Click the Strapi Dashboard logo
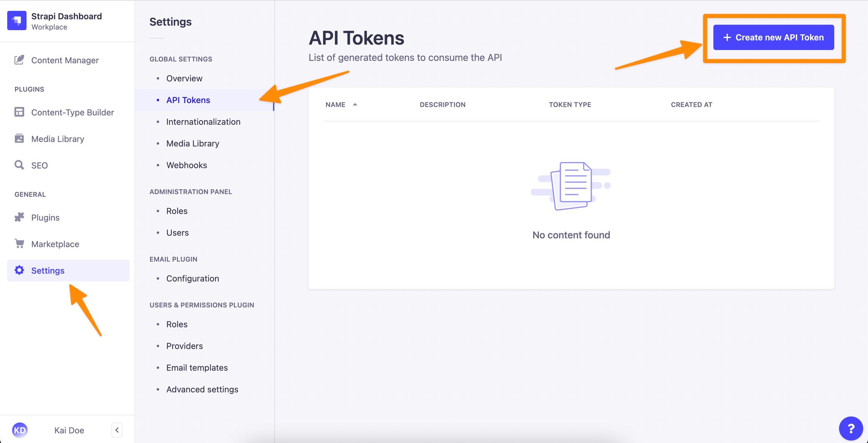 click(x=17, y=20)
